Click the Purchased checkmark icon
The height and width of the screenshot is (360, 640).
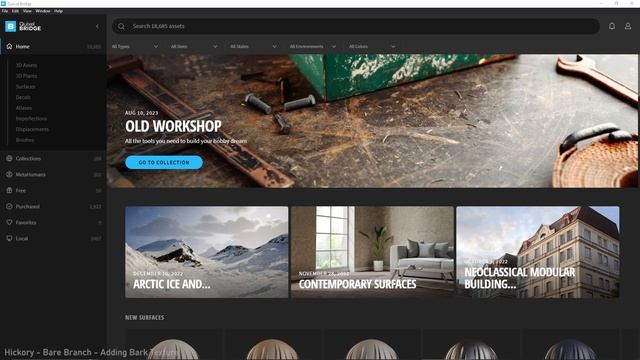pos(9,206)
